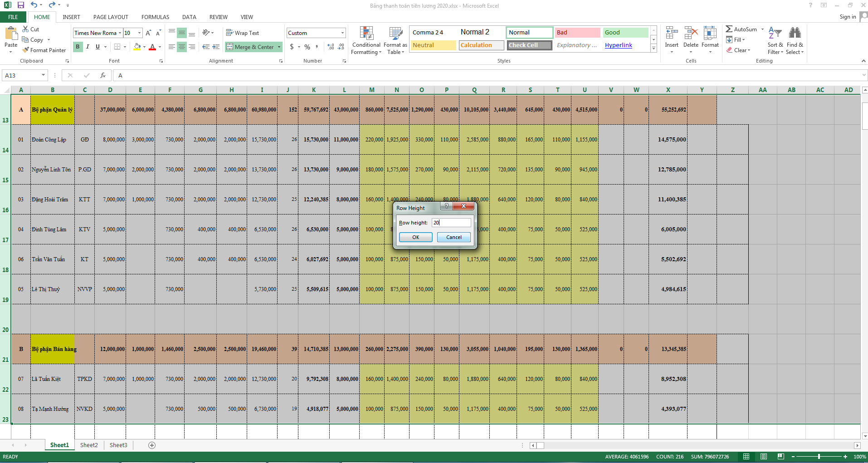Image resolution: width=868 pixels, height=463 pixels.
Task: Apply the Percent Style number format
Action: pyautogui.click(x=307, y=47)
